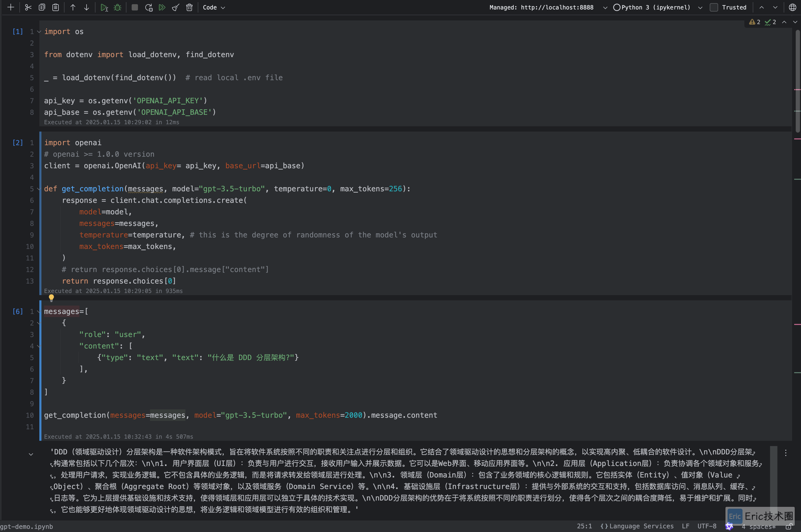
Task: Fold the messages list at line 1
Action: click(x=39, y=311)
